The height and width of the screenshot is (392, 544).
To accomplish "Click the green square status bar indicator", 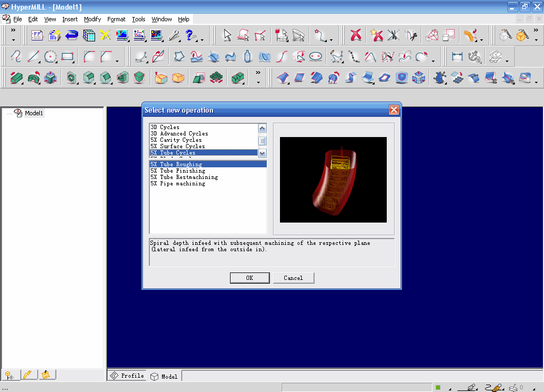I will 438,388.
